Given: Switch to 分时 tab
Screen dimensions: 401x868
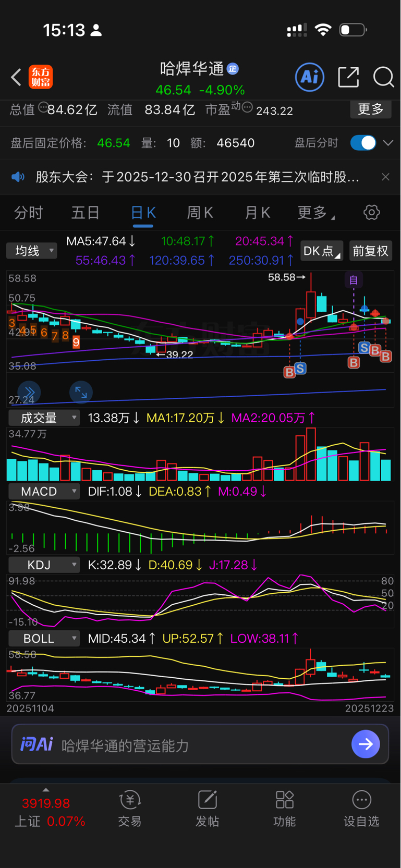Looking at the screenshot, I should point(29,213).
